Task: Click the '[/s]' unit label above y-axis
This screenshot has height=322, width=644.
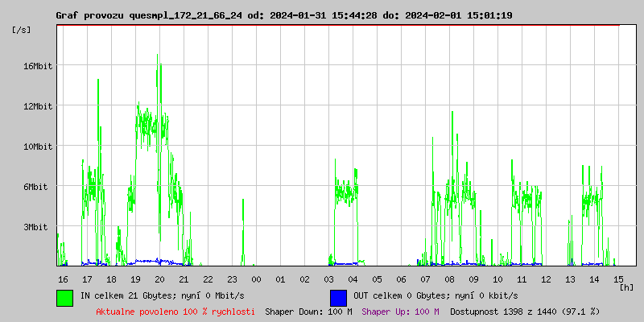Action: 22,30
